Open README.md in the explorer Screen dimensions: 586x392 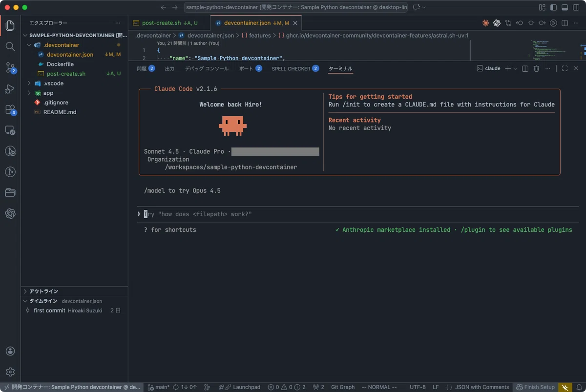[60, 112]
